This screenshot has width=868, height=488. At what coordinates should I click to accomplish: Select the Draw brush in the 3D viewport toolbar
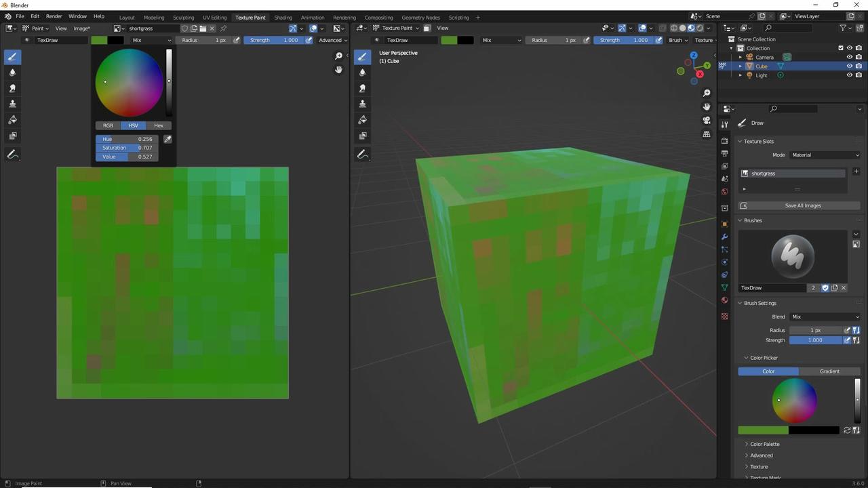click(x=362, y=57)
